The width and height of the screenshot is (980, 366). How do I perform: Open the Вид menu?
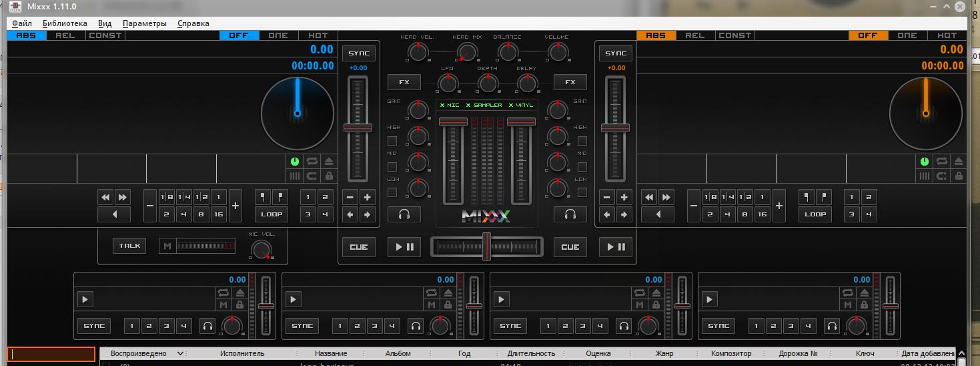pos(105,23)
